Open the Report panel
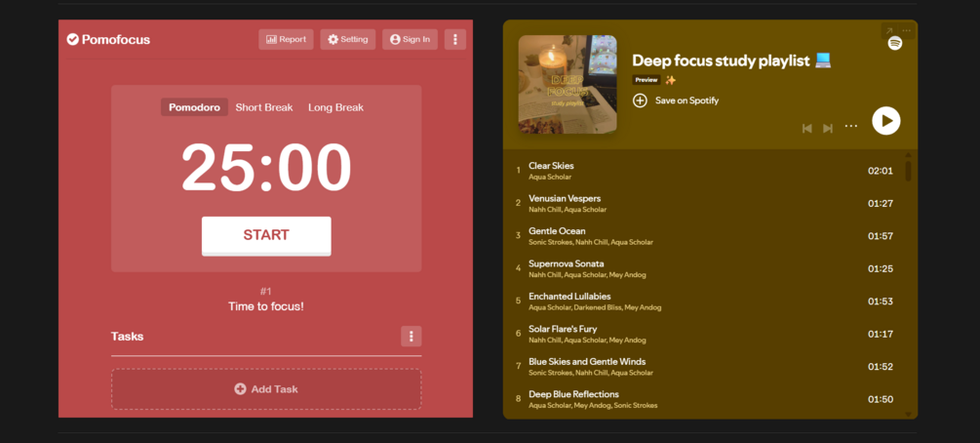 [x=287, y=39]
